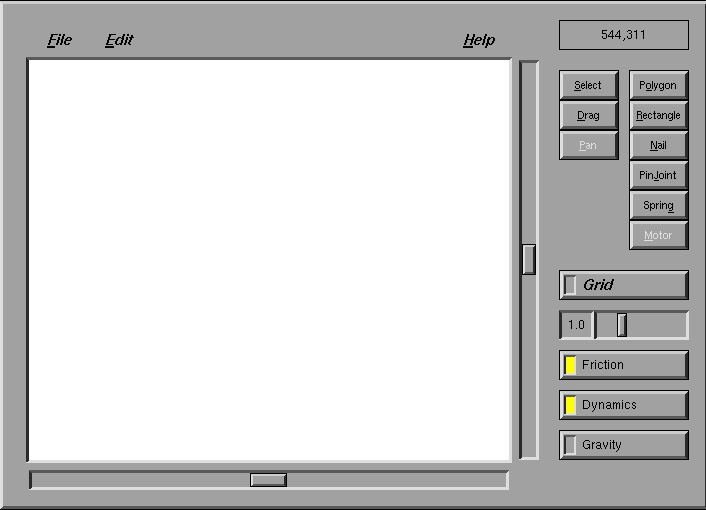
Task: Activate the Nail tool
Action: click(658, 145)
